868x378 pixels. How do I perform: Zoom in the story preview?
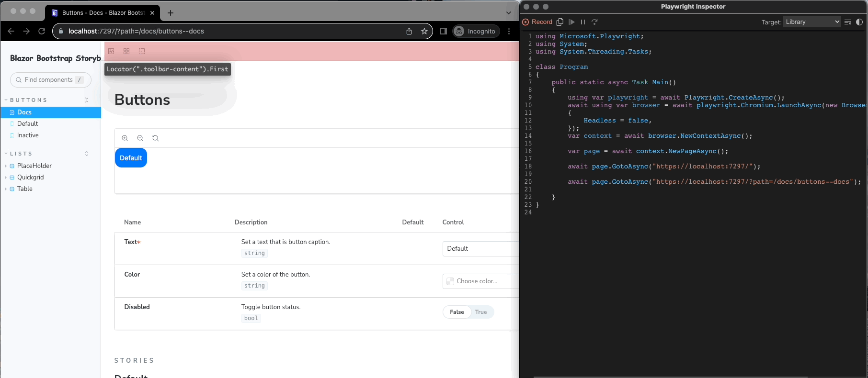pos(125,138)
